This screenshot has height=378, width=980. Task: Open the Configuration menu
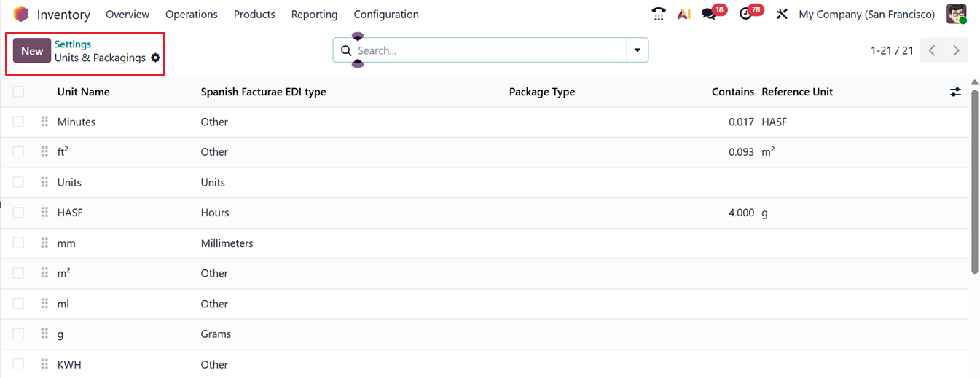click(386, 15)
